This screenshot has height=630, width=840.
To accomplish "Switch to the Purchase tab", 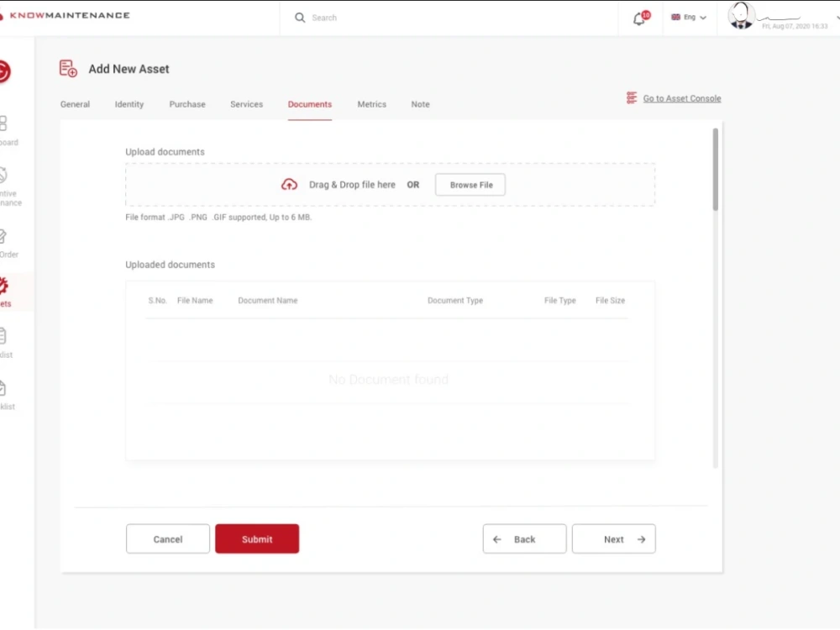I will (187, 104).
